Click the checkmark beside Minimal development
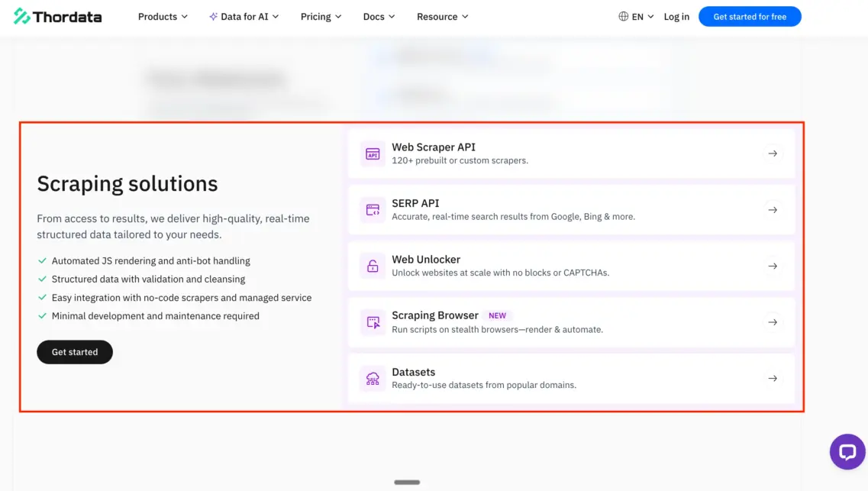This screenshot has width=868, height=491. (x=42, y=315)
